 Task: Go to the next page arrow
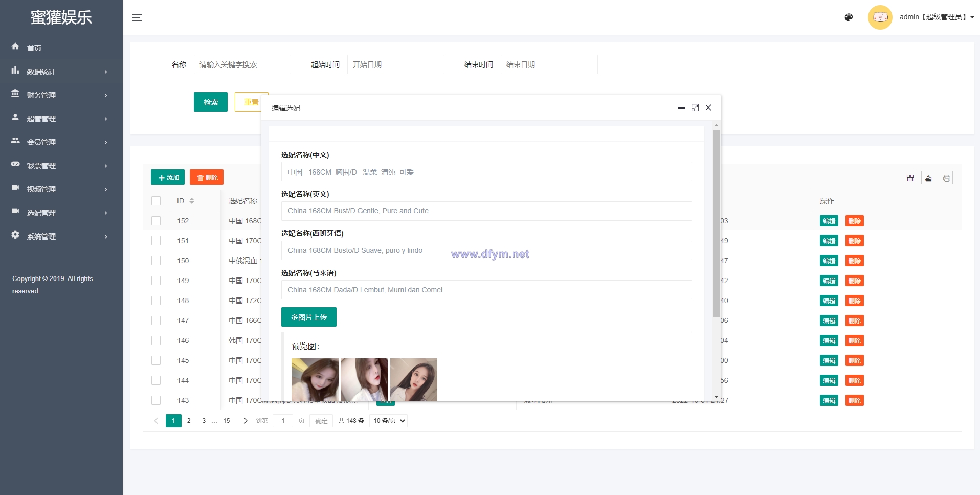pyautogui.click(x=246, y=421)
